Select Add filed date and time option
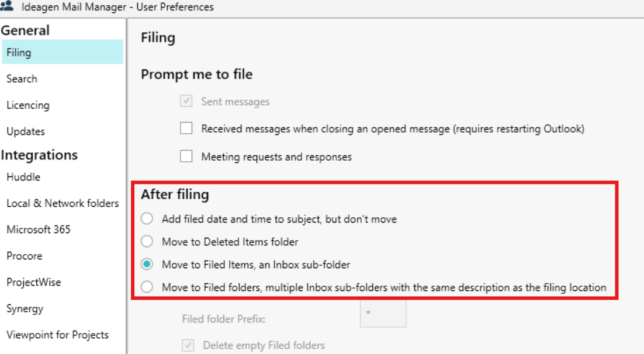The image size is (644, 354). point(147,219)
